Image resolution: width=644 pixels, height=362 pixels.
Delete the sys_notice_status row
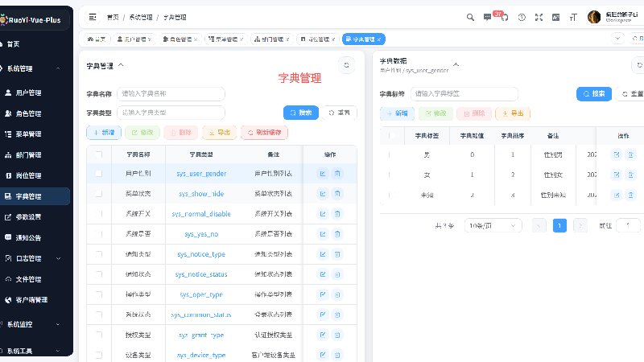[337, 274]
